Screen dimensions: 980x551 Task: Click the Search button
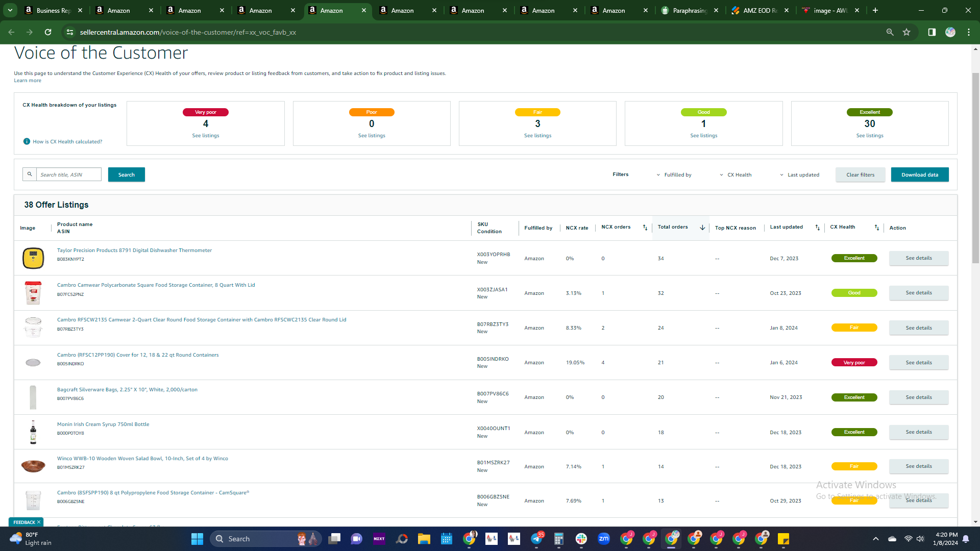pos(127,174)
